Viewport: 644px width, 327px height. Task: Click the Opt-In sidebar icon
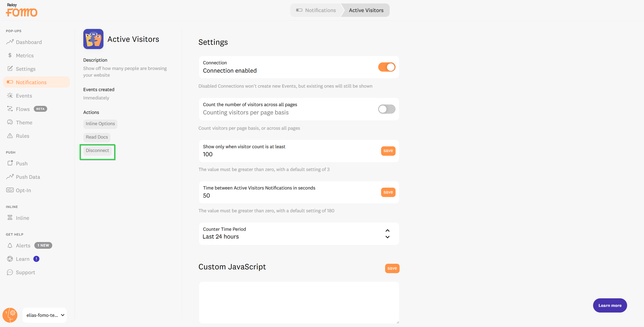click(10, 190)
